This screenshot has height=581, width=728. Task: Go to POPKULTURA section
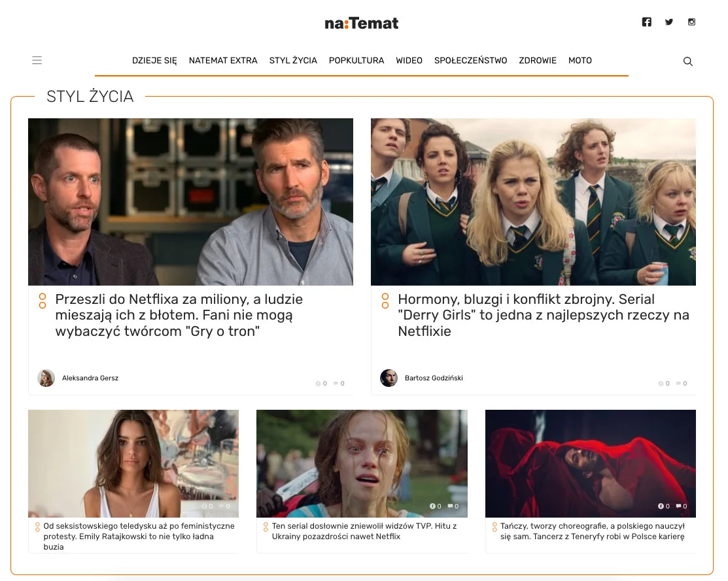click(x=356, y=61)
